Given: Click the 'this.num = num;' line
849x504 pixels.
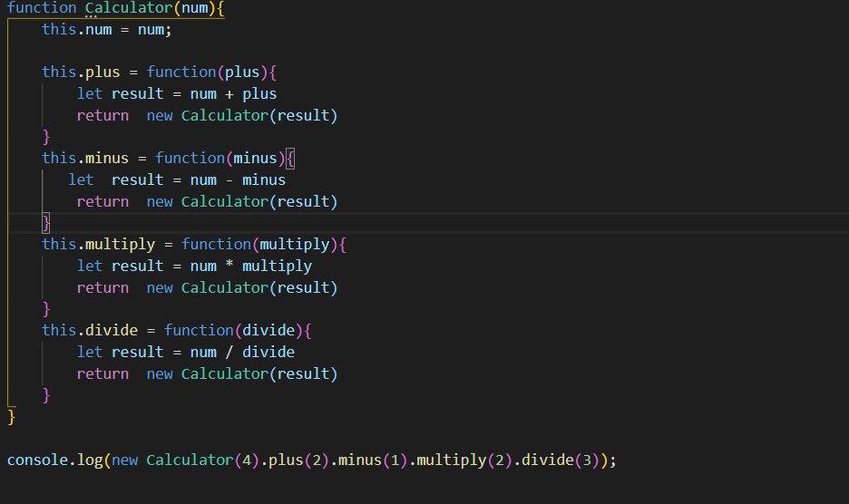Looking at the screenshot, I should pyautogui.click(x=107, y=30).
